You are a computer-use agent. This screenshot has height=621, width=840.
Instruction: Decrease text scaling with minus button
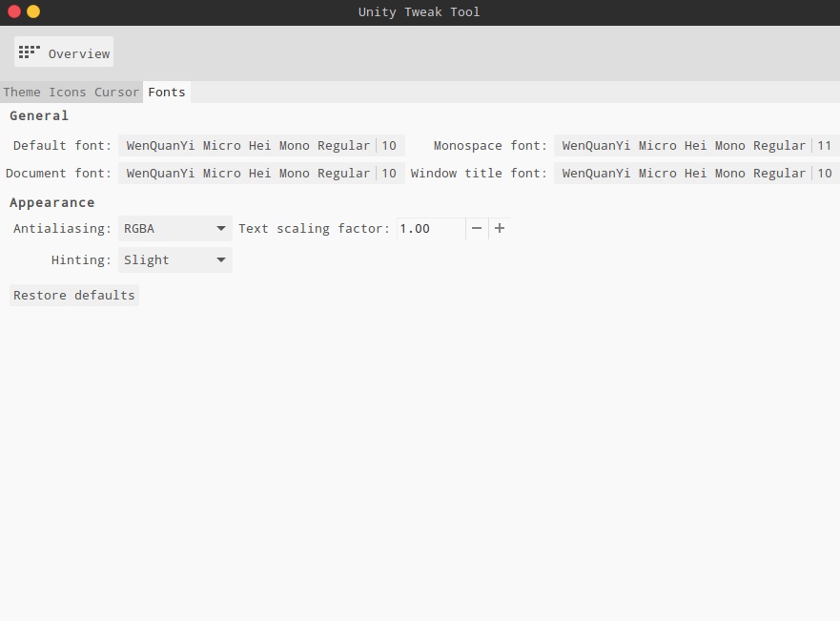click(477, 229)
